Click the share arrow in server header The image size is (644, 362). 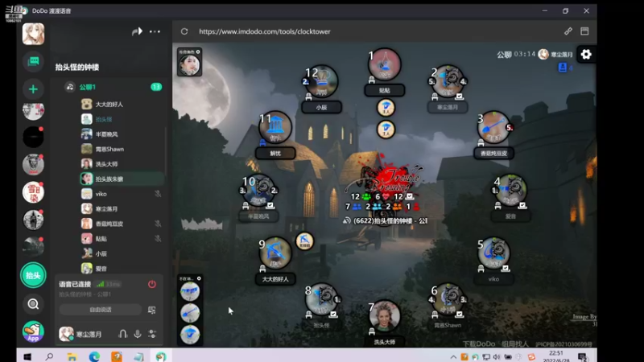[137, 31]
